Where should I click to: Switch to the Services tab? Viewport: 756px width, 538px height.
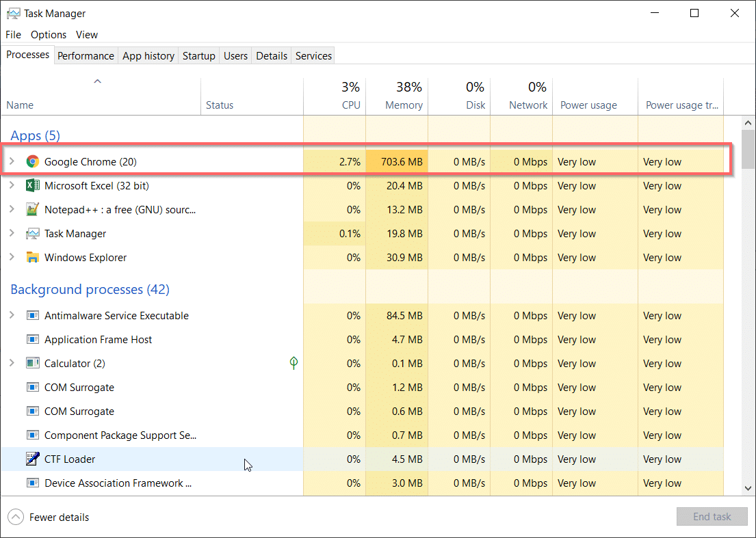click(x=313, y=56)
